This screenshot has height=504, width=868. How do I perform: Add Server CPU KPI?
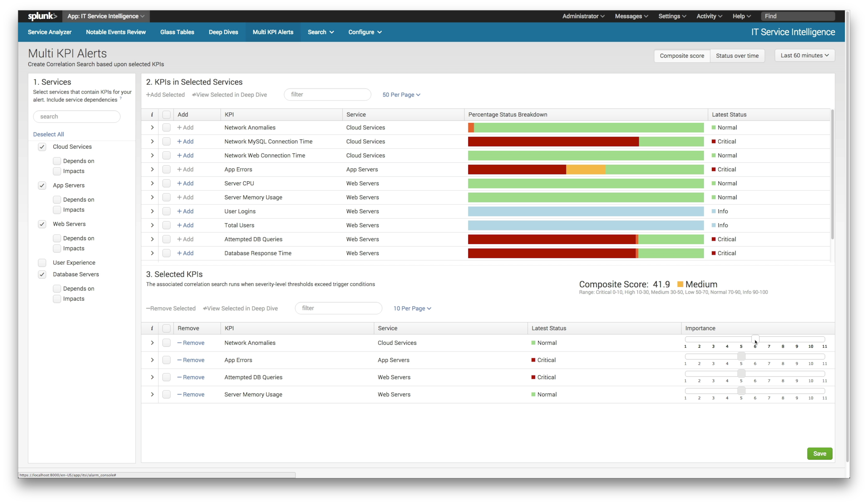click(x=185, y=183)
